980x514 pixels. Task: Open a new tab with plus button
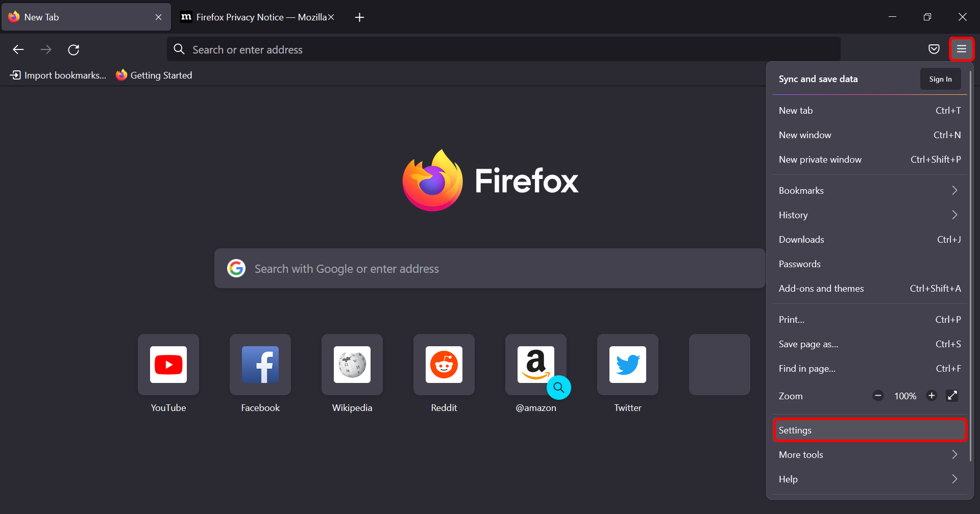click(359, 17)
